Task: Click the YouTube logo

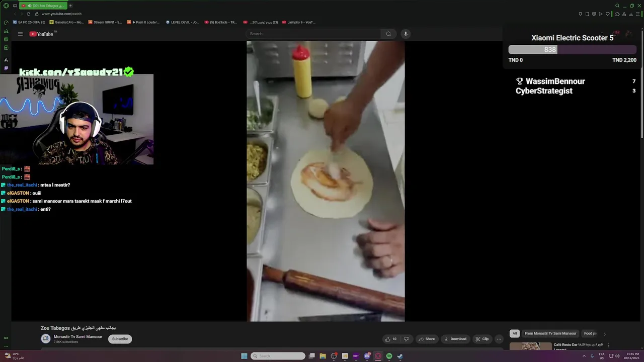Action: (x=42, y=34)
